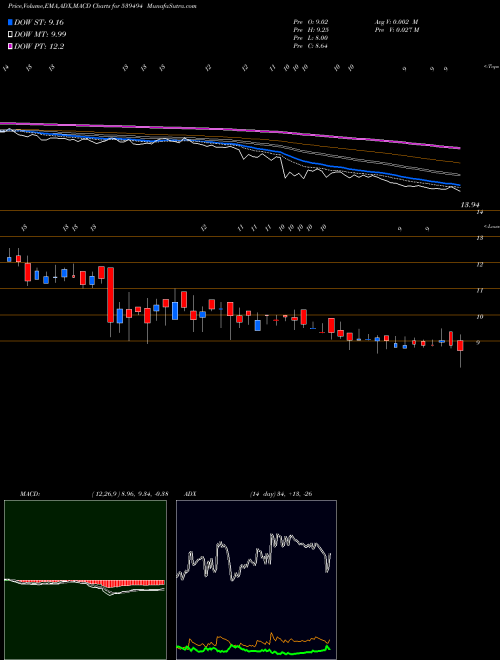Click the '<Tops' label

[491, 67]
